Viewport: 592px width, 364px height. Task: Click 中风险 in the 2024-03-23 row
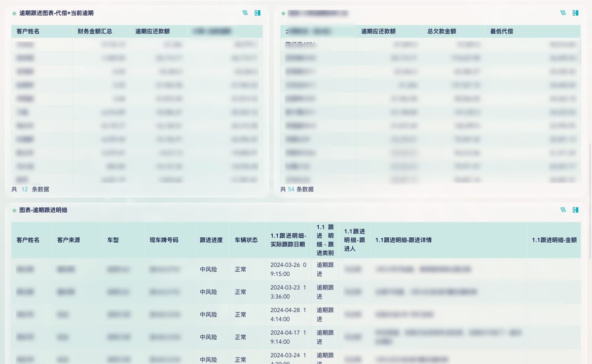coord(208,292)
